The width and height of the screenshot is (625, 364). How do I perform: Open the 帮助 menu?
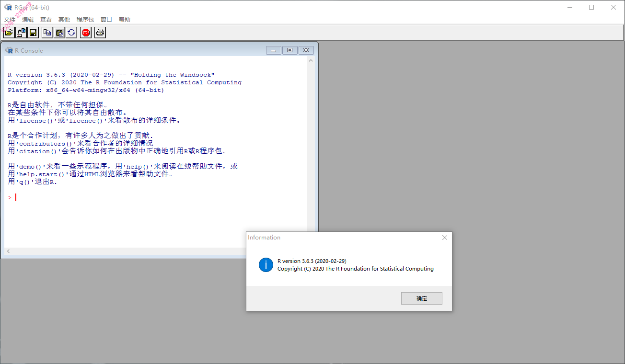pos(125,20)
